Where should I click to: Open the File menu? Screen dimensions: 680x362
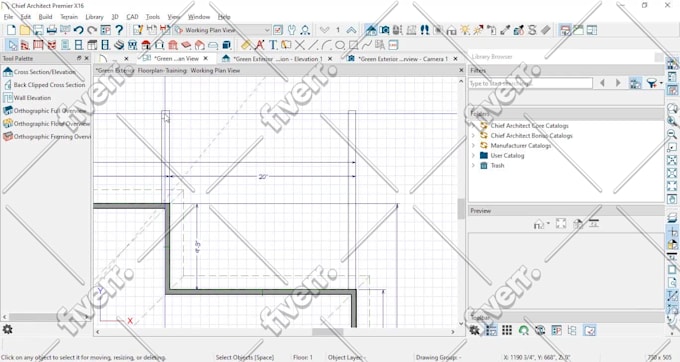pos(8,17)
